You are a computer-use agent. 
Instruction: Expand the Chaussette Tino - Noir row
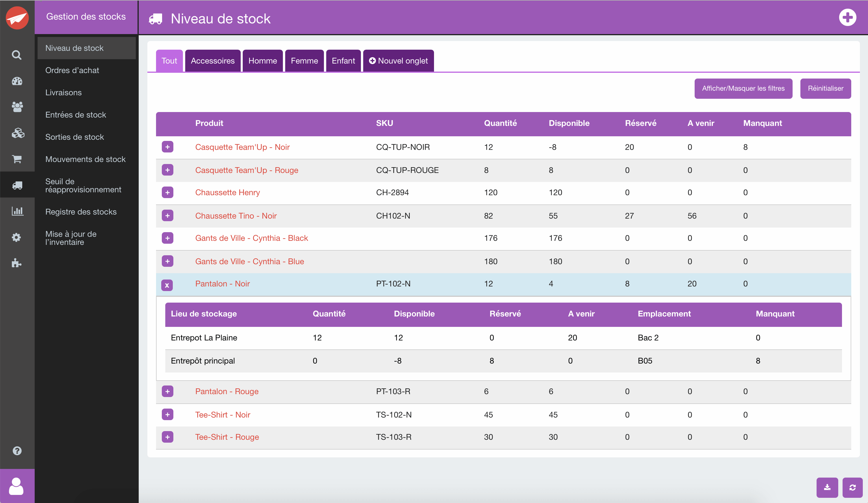pos(167,216)
